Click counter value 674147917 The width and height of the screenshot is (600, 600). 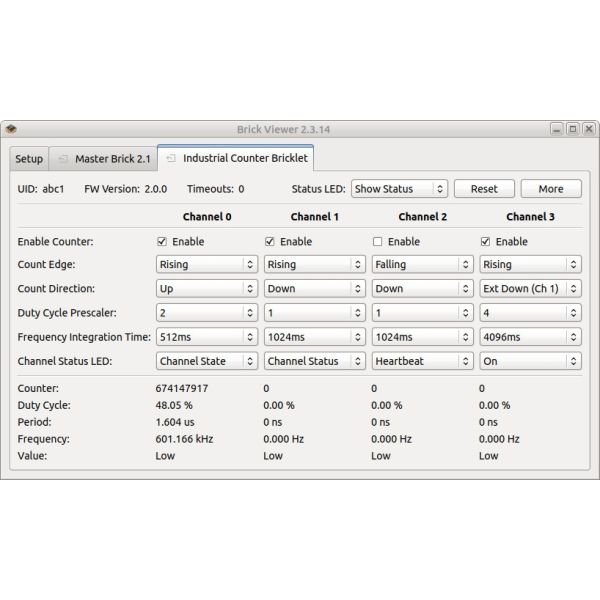pos(182,388)
